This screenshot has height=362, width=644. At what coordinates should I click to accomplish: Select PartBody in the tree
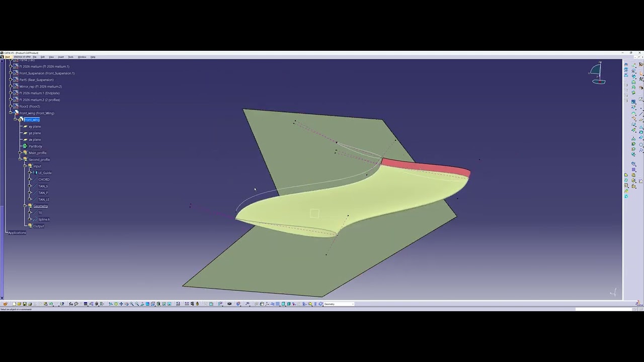pos(36,146)
